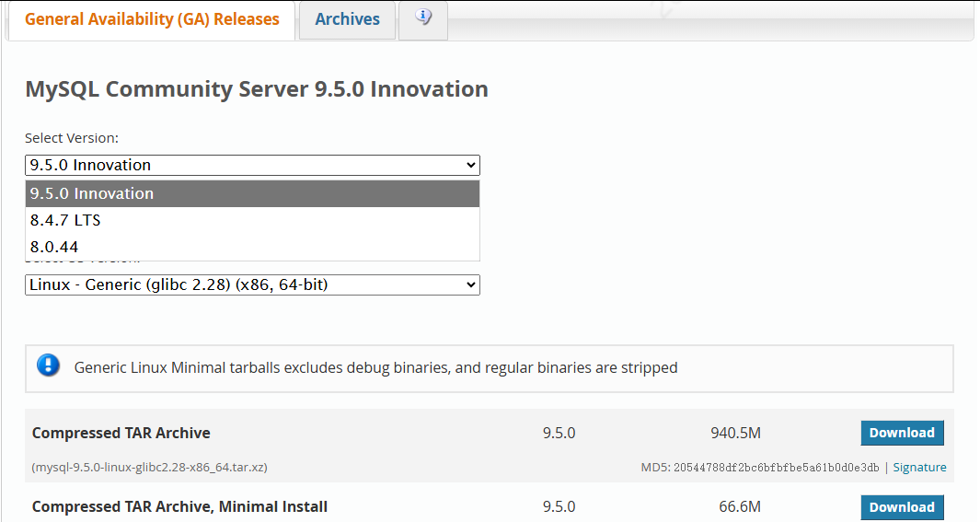Click the blue exclamation notice icon
Image resolution: width=980 pixels, height=522 pixels.
(x=48, y=365)
